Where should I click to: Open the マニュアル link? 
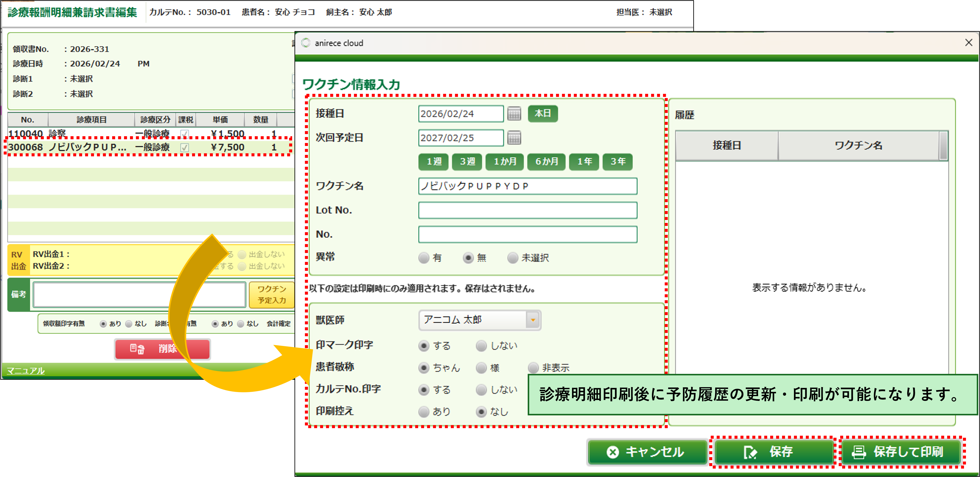tap(25, 370)
